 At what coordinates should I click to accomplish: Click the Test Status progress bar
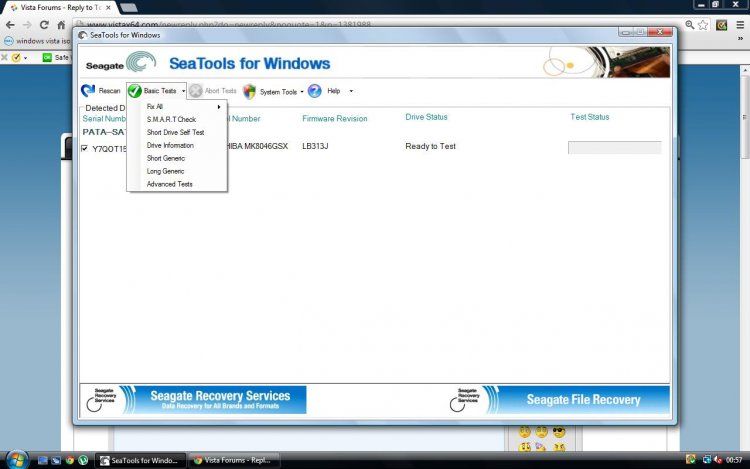[615, 147]
